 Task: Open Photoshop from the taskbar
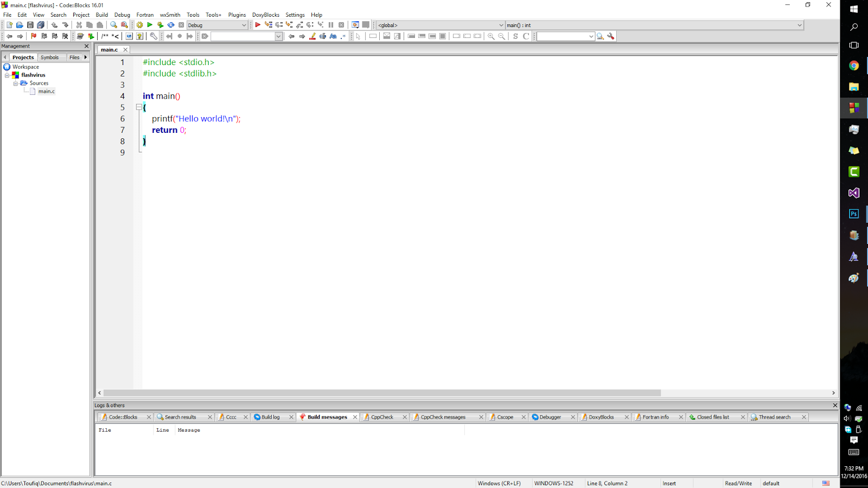[x=854, y=214]
